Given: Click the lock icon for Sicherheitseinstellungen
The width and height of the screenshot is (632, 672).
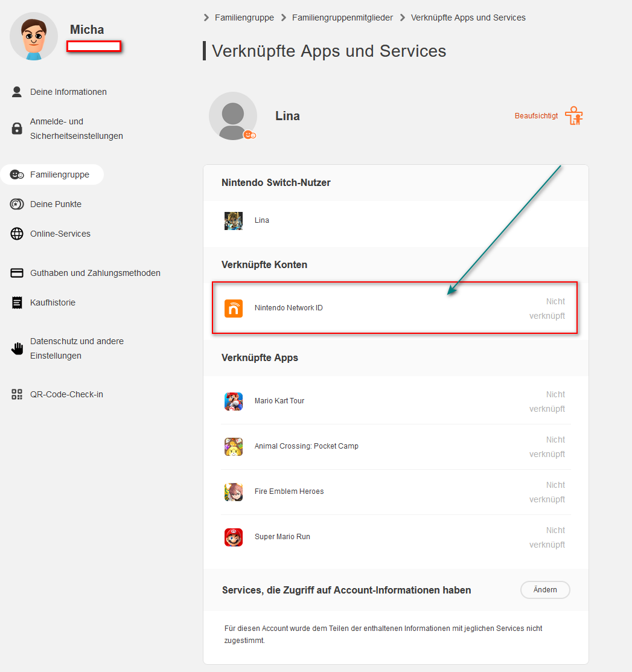Looking at the screenshot, I should coord(17,128).
